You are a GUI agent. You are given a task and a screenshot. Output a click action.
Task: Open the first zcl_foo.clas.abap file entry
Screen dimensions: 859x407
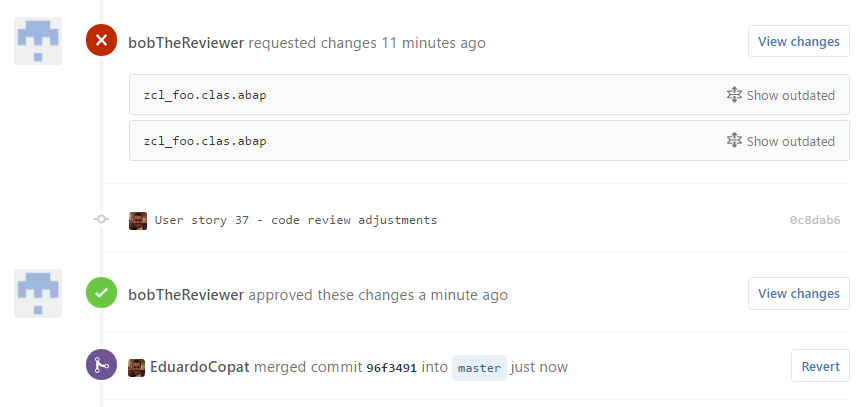click(205, 95)
